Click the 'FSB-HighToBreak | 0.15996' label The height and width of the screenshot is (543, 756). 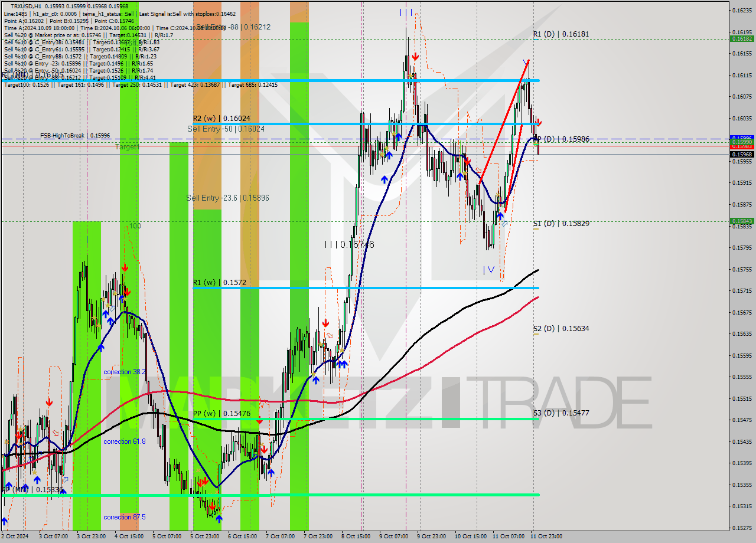point(75,136)
